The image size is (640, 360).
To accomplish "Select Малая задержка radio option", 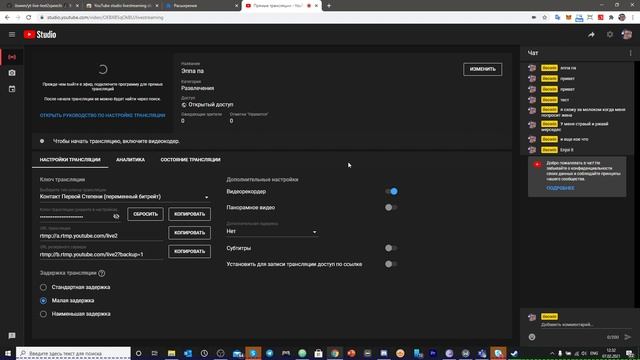I will [x=43, y=300].
